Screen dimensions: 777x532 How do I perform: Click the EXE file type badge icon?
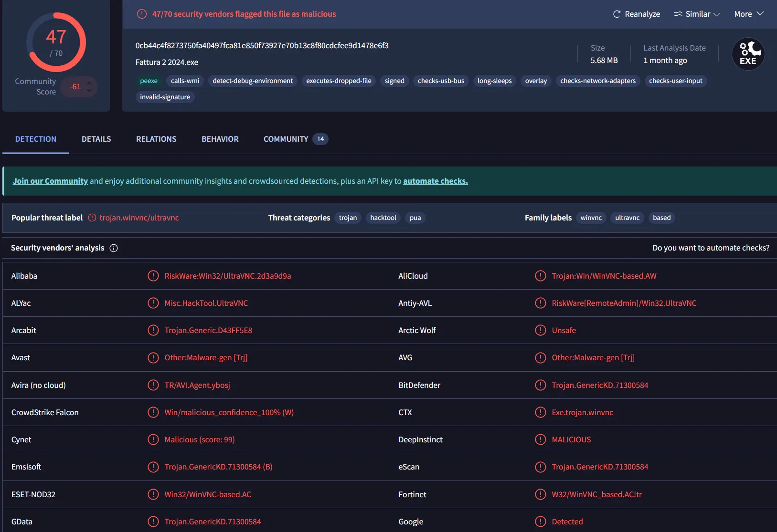point(748,53)
